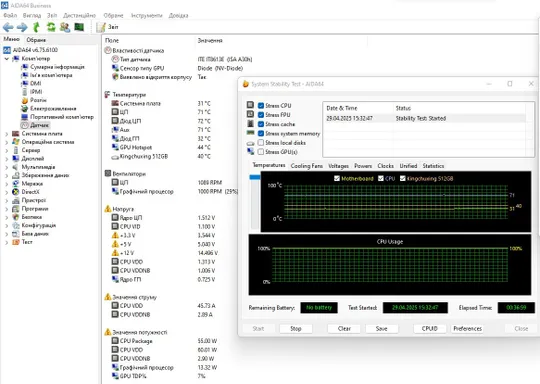This screenshot has height=384, width=540.
Task: Switch to the Cooling Fans tab
Action: (307, 166)
